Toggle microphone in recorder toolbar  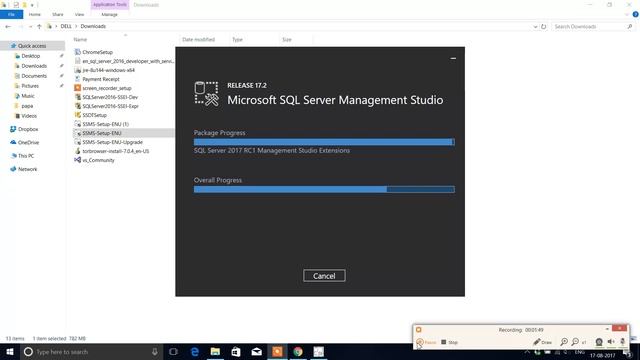point(622,342)
